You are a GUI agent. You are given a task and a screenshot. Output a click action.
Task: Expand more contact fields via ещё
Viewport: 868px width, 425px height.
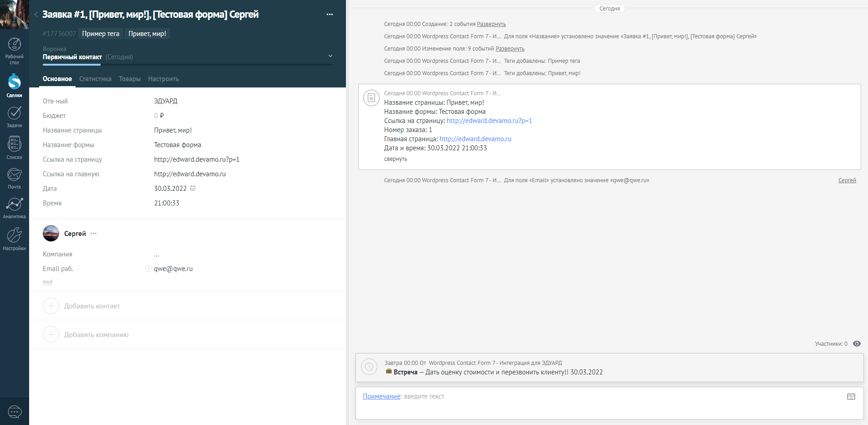pos(47,282)
